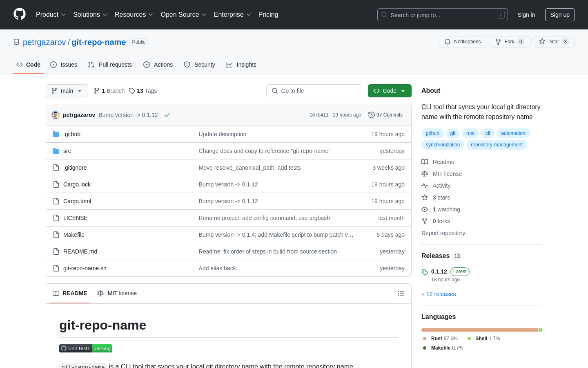Screen dimensions: 588x368
Task: Open the green Code dropdown button
Action: (x=390, y=91)
